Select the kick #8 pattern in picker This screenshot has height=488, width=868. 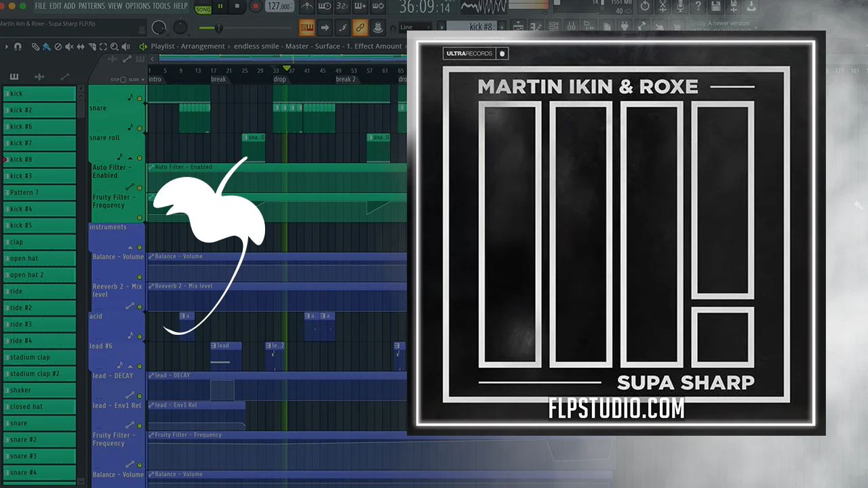(x=39, y=159)
